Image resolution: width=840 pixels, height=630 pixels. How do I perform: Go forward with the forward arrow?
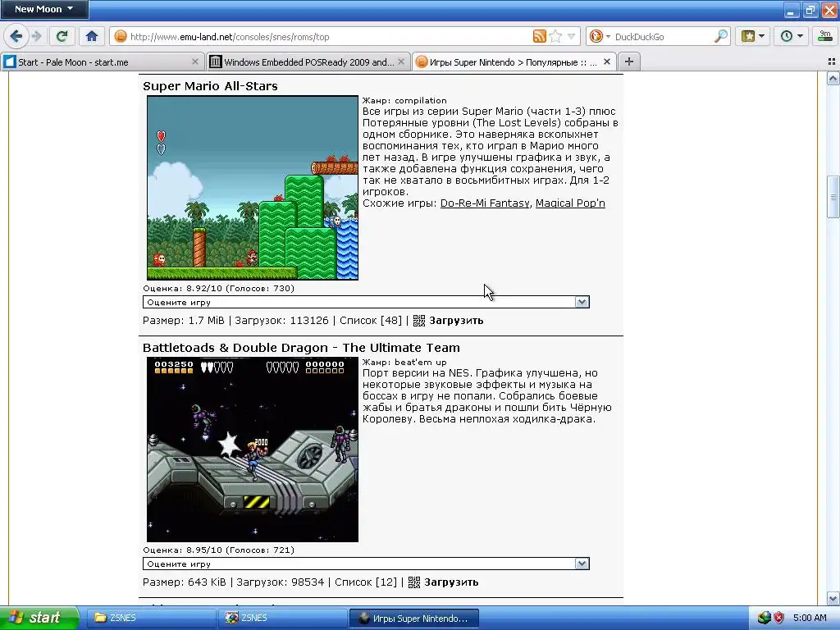click(36, 36)
